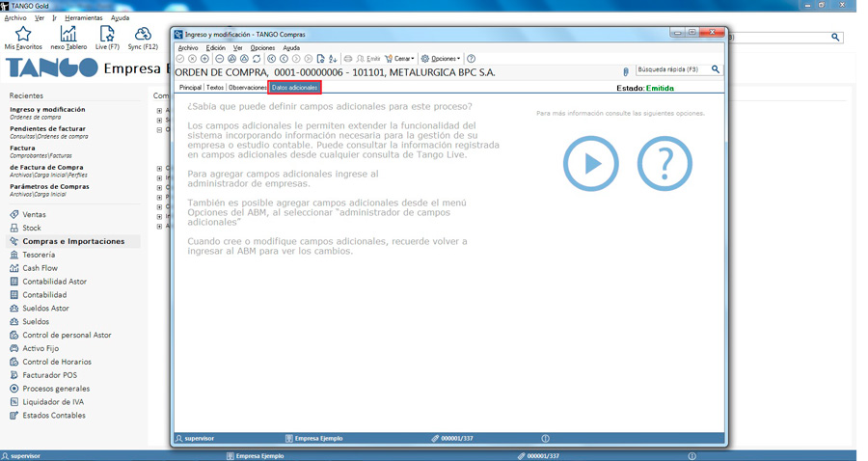Click the paperclip attachment icon
Image resolution: width=868 pixels, height=461 pixels.
click(626, 71)
